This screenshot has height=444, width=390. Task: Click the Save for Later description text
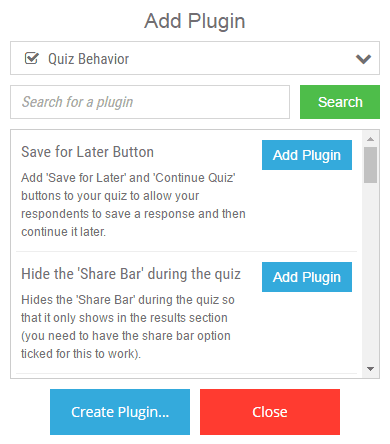pos(133,205)
